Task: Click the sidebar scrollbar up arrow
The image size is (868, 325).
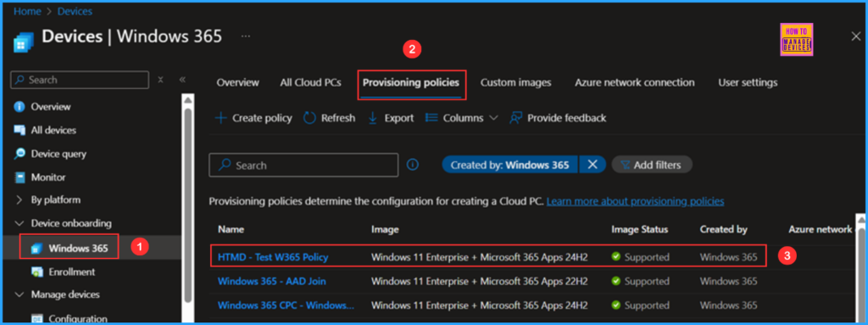Action: pyautogui.click(x=188, y=100)
